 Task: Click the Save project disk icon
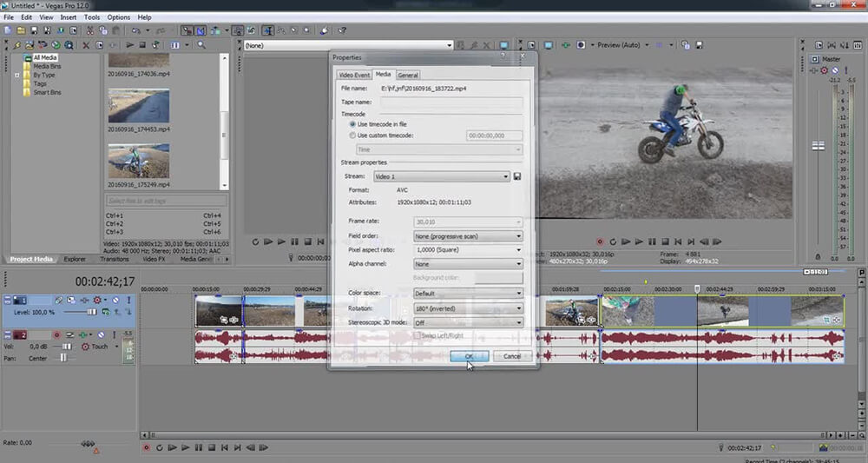[34, 30]
